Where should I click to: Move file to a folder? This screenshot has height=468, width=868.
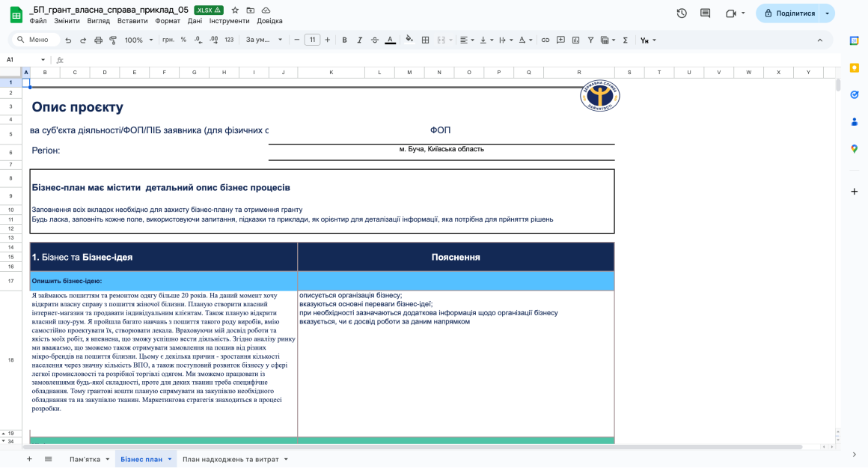251,10
